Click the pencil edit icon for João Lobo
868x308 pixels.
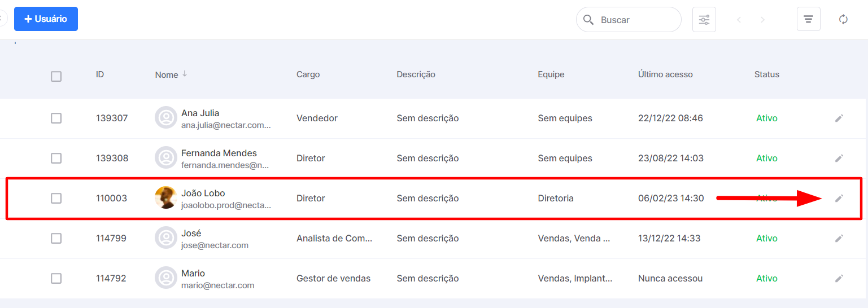[839, 198]
